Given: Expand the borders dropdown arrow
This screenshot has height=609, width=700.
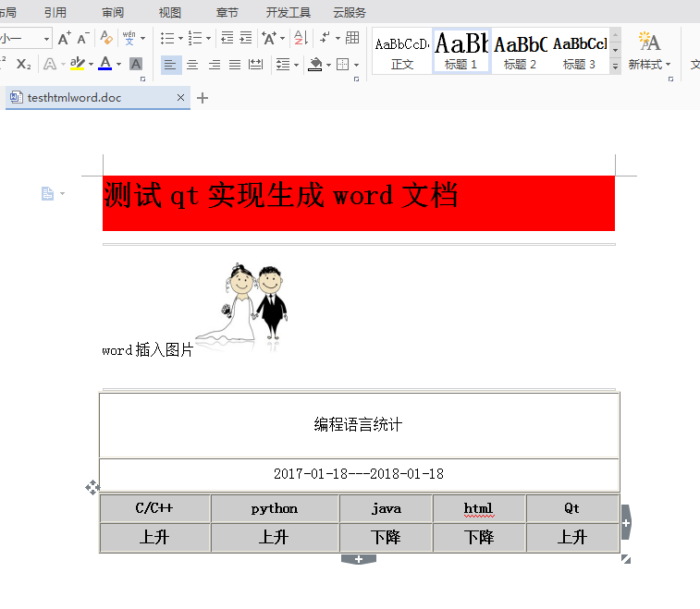Looking at the screenshot, I should coord(356,65).
